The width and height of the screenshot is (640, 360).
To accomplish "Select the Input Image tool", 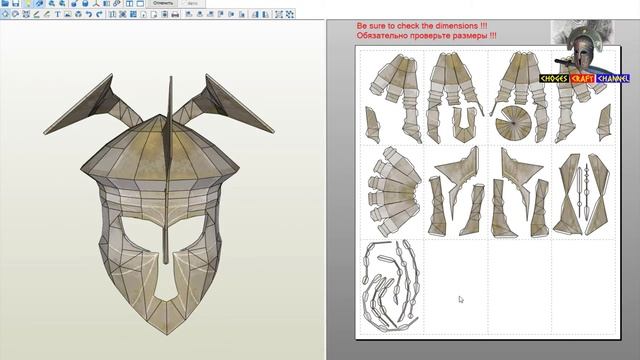I will (68, 14).
